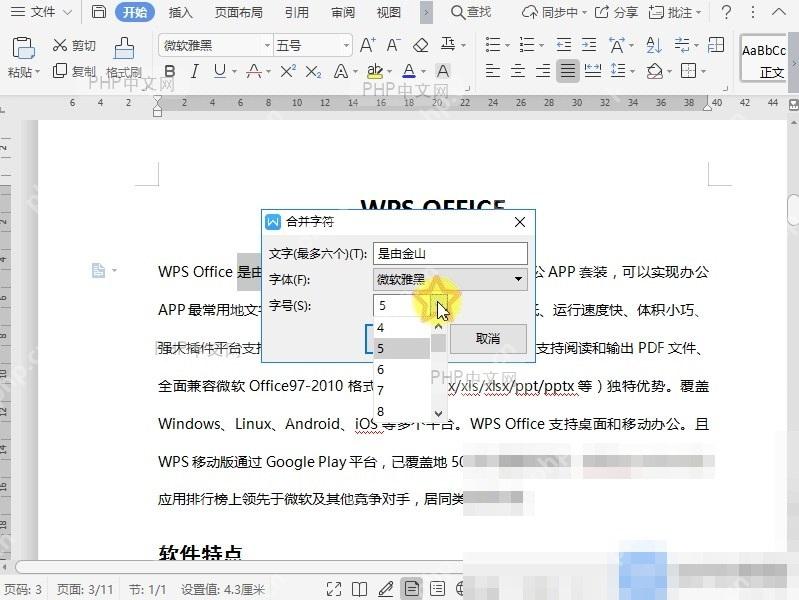Viewport: 799px width, 600px height.
Task: Click the distributed alignment icon
Action: point(593,71)
